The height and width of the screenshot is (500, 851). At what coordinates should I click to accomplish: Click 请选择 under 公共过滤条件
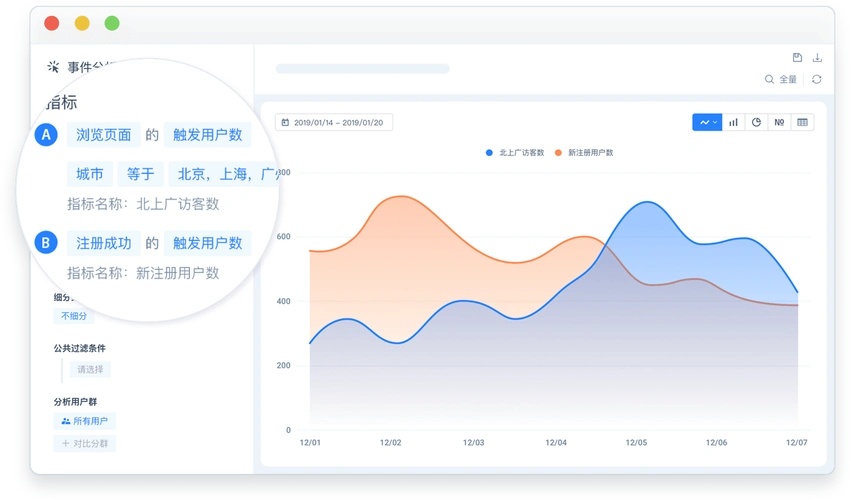tap(90, 369)
